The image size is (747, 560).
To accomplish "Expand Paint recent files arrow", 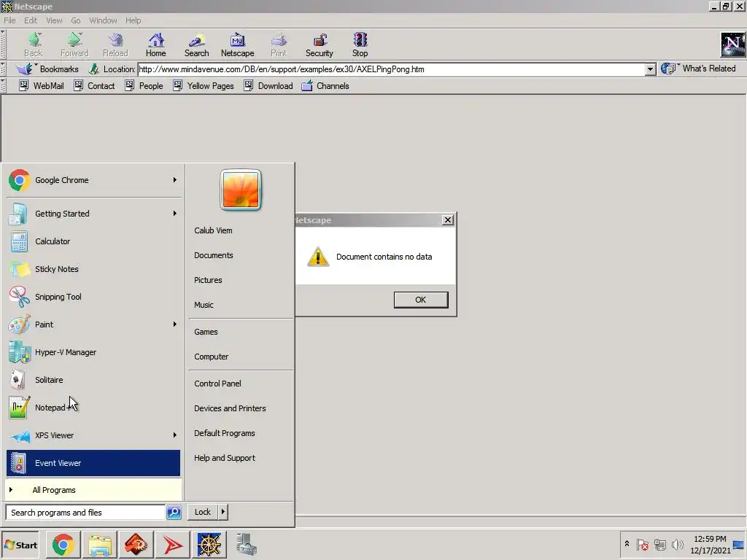I will [175, 324].
